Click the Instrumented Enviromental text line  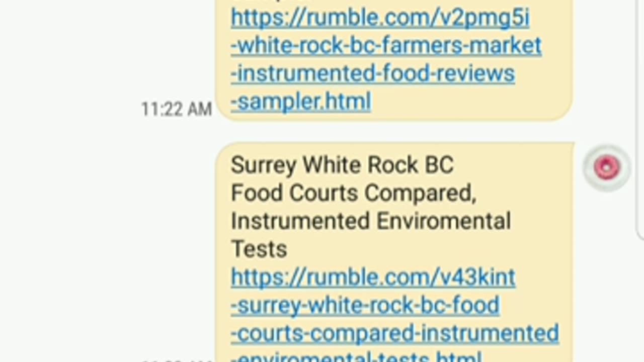point(371,221)
